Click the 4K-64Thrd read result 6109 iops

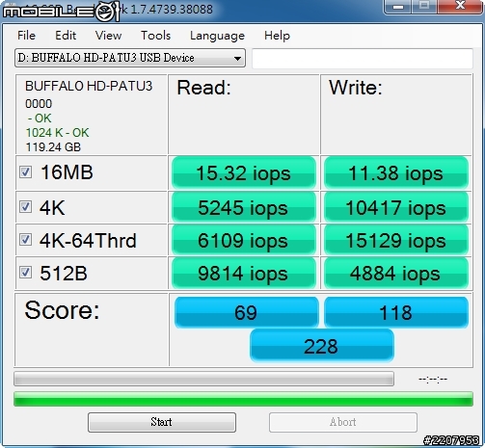pyautogui.click(x=244, y=240)
